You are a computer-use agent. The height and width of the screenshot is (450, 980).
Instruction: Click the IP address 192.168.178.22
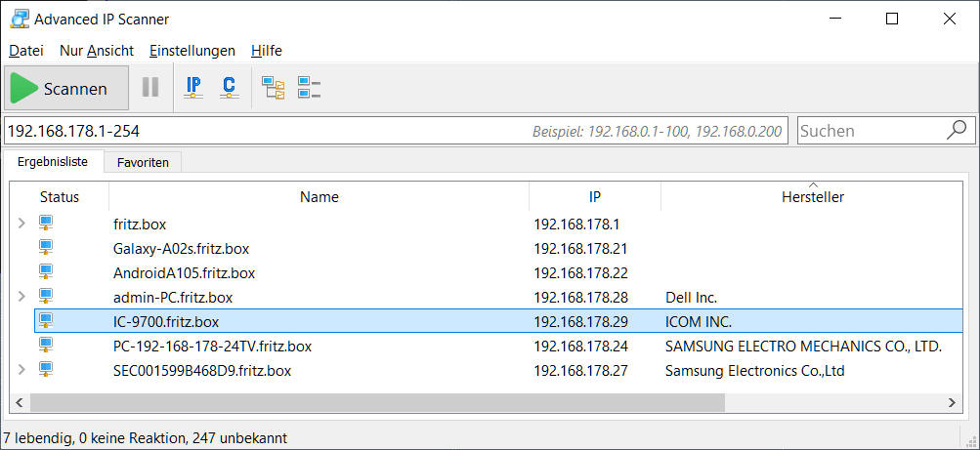(580, 272)
